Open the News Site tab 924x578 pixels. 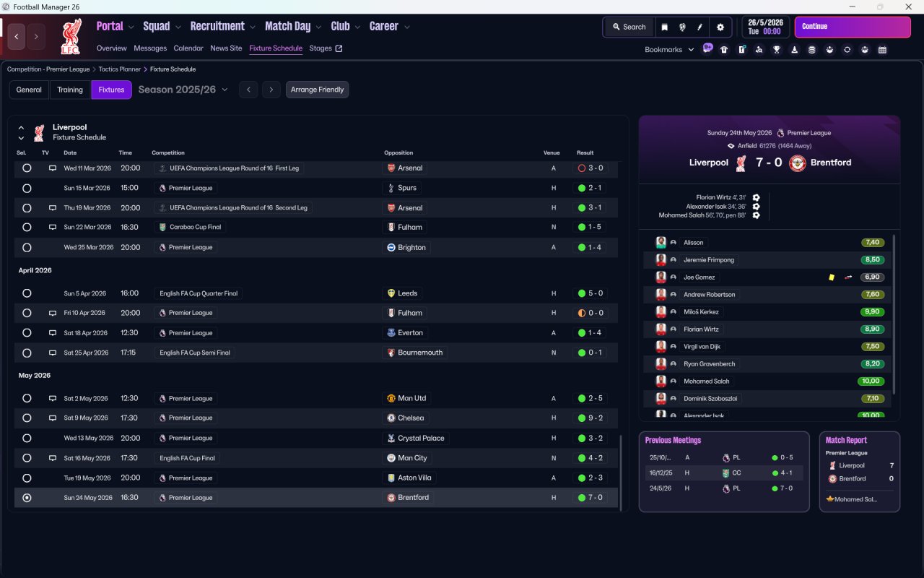click(x=226, y=48)
